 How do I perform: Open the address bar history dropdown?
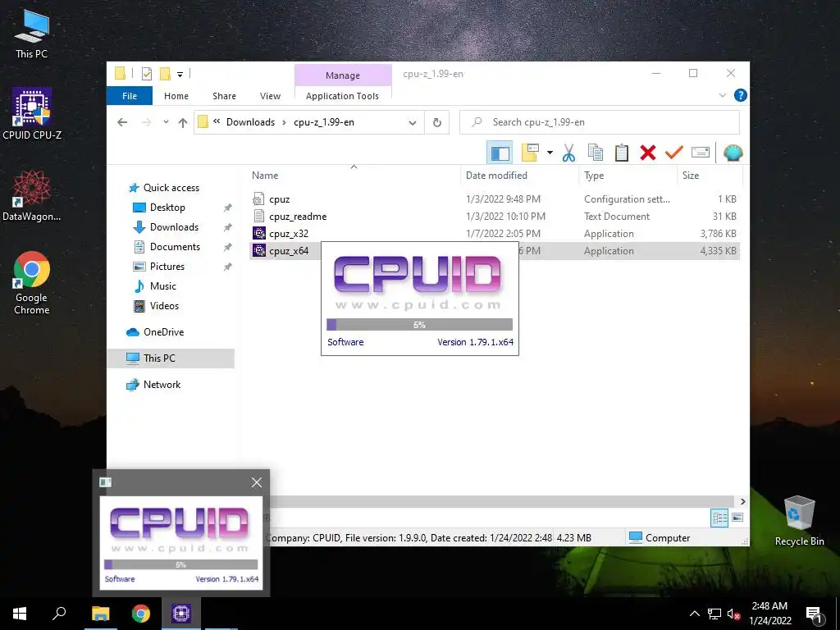(x=413, y=123)
